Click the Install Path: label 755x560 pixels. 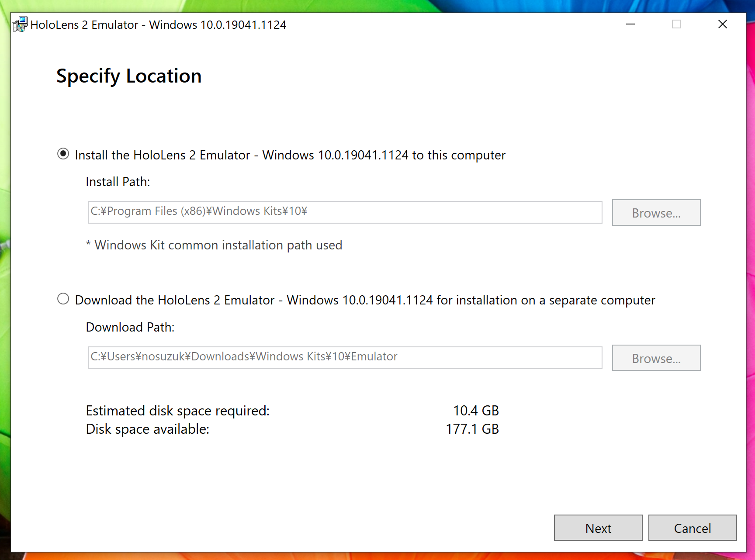point(118,182)
